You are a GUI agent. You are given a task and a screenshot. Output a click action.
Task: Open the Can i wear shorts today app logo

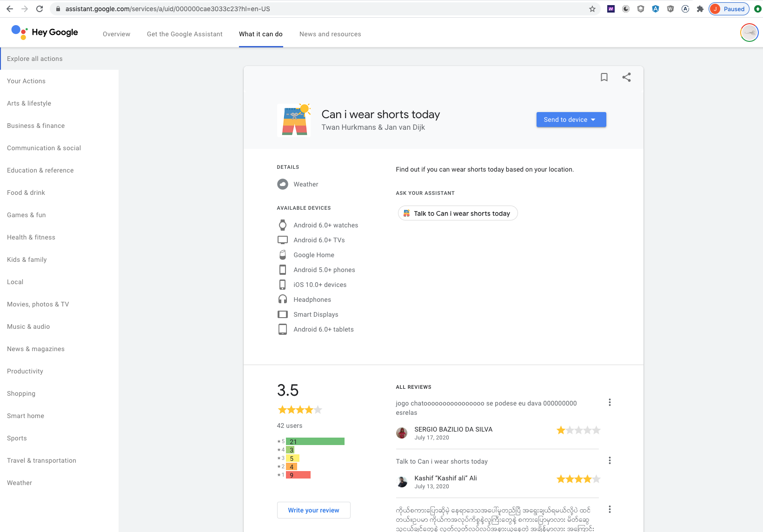click(294, 120)
